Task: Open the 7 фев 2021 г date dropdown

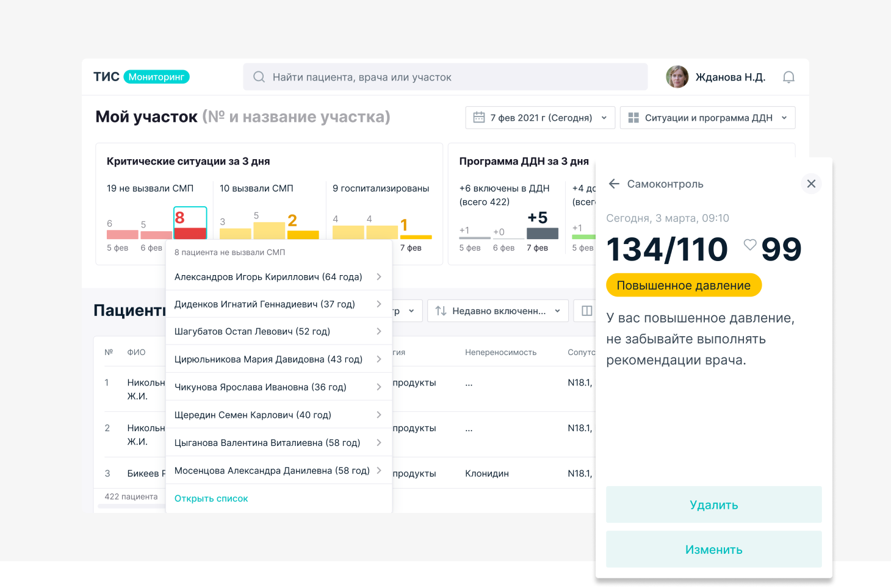Action: [x=540, y=118]
